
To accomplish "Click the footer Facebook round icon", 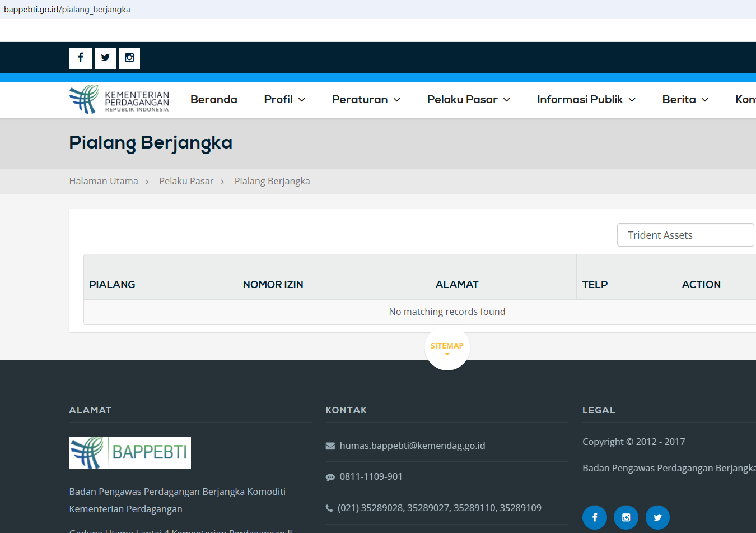I will pyautogui.click(x=595, y=517).
